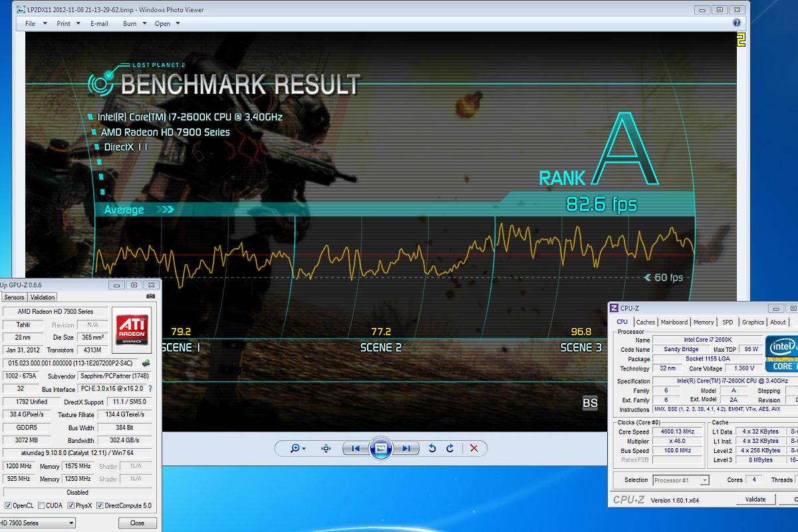Maximize the Photo Viewer window
Viewport: 798px width, 532px height.
(719, 10)
